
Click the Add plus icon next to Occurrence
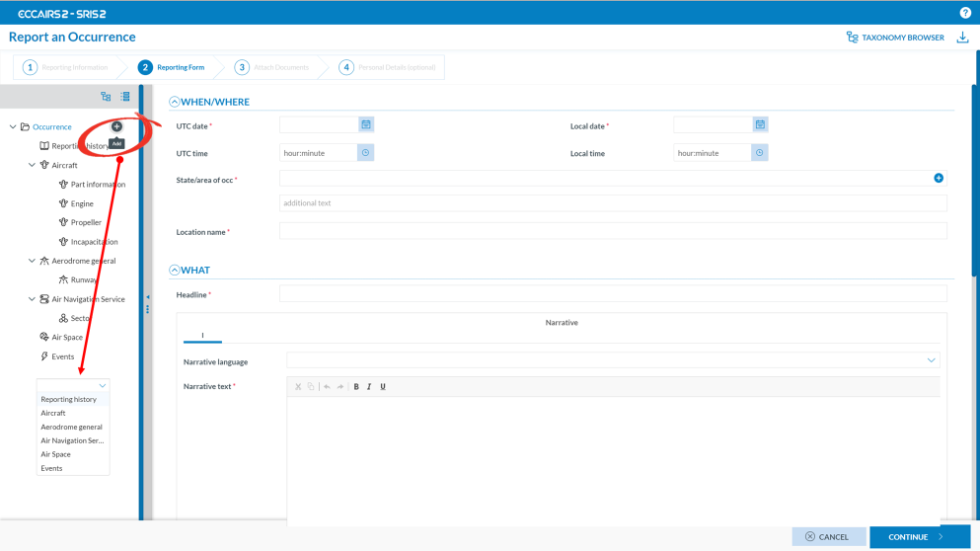(x=116, y=126)
